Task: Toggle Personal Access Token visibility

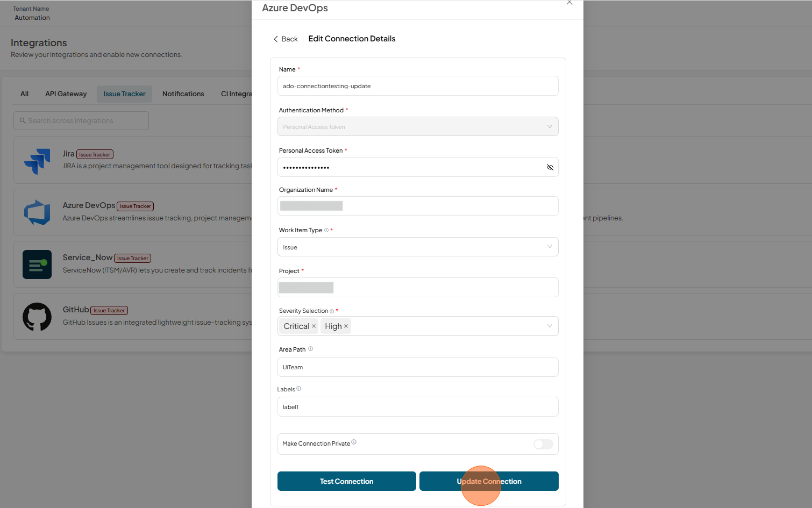Action: point(550,167)
